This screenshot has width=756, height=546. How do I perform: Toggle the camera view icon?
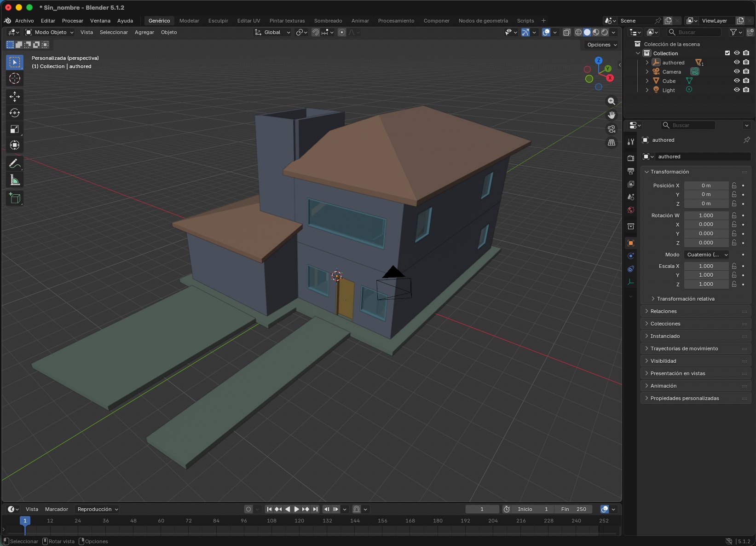click(612, 129)
